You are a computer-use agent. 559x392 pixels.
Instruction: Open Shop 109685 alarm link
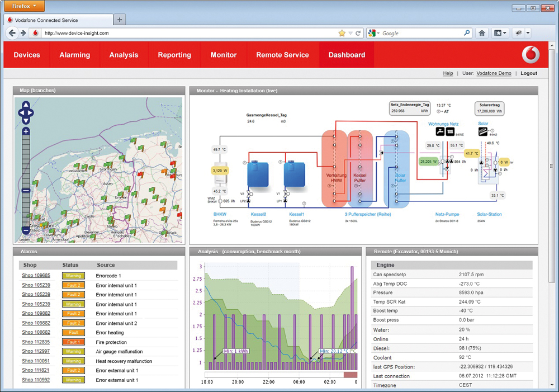[36, 276]
